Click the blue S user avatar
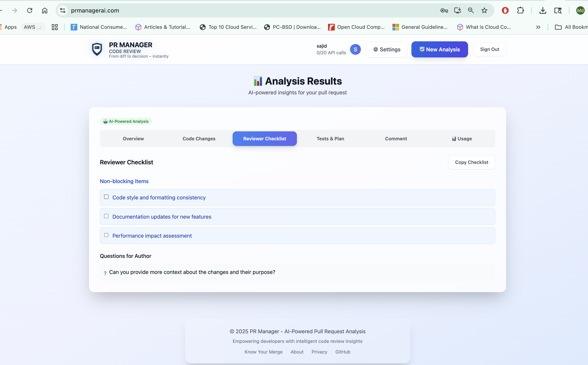 355,49
